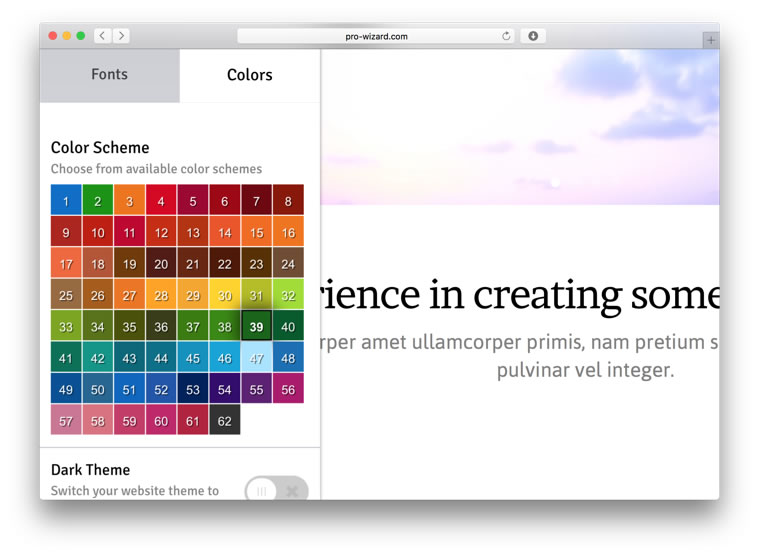This screenshot has width=759, height=556.
Task: Pick color scheme 2 green swatch
Action: coord(98,200)
